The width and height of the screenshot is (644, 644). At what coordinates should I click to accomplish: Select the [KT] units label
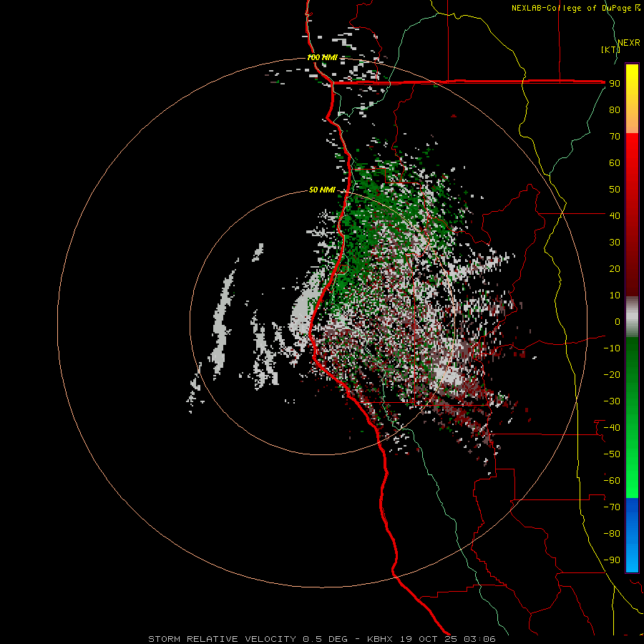[610, 49]
